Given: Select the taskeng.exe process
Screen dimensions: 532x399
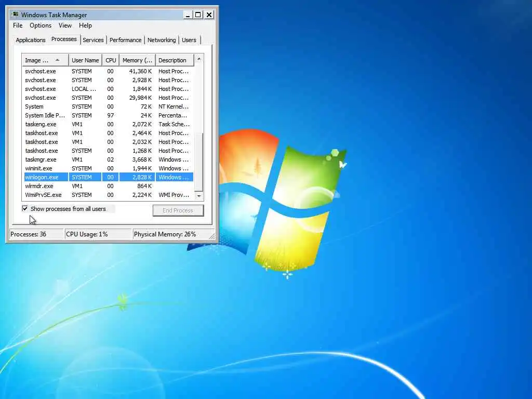Looking at the screenshot, I should click(x=108, y=124).
